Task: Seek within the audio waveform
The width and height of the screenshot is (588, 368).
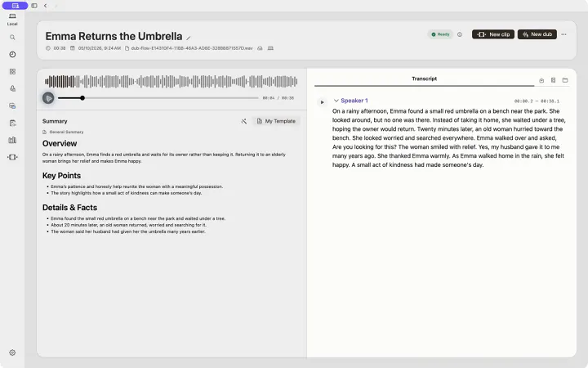Action: tap(171, 81)
